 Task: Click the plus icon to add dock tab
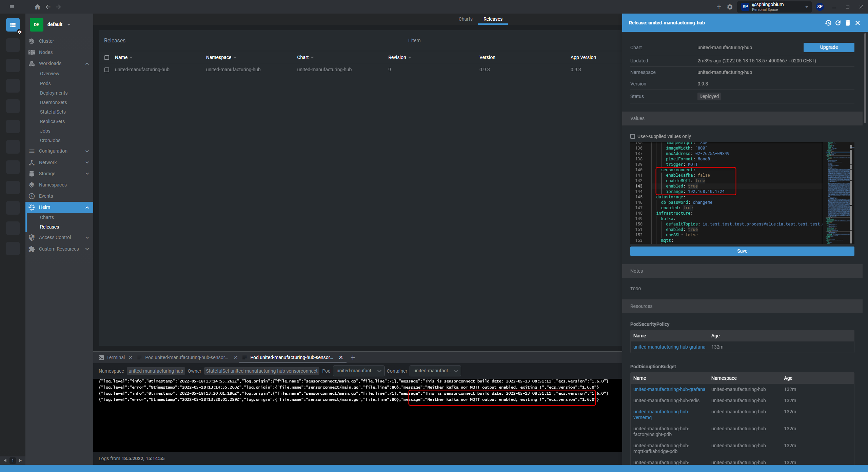point(353,357)
